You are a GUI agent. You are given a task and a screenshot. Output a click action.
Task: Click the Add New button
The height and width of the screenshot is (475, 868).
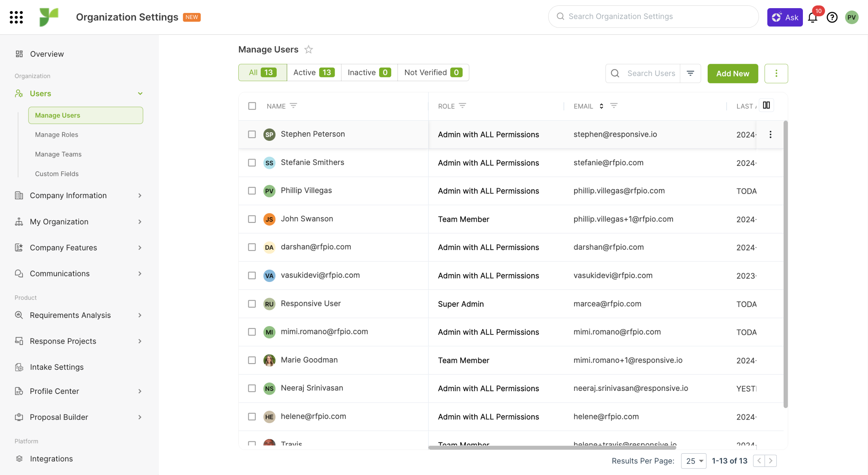click(x=732, y=73)
